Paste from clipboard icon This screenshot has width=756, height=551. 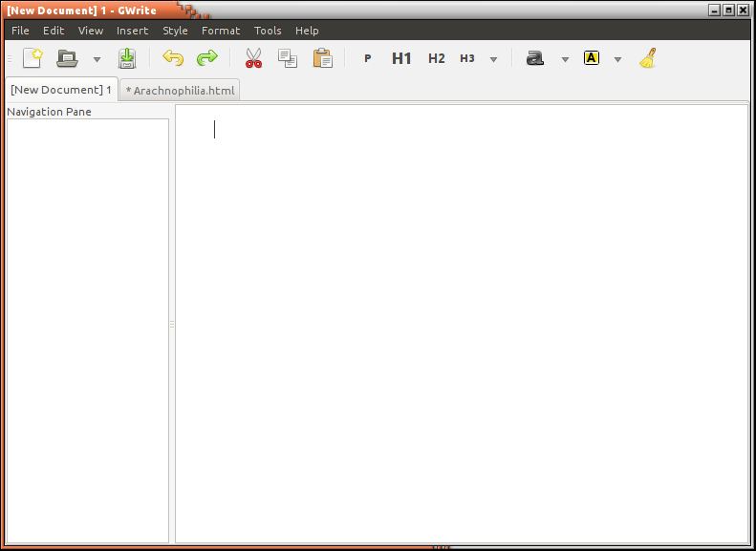click(323, 58)
